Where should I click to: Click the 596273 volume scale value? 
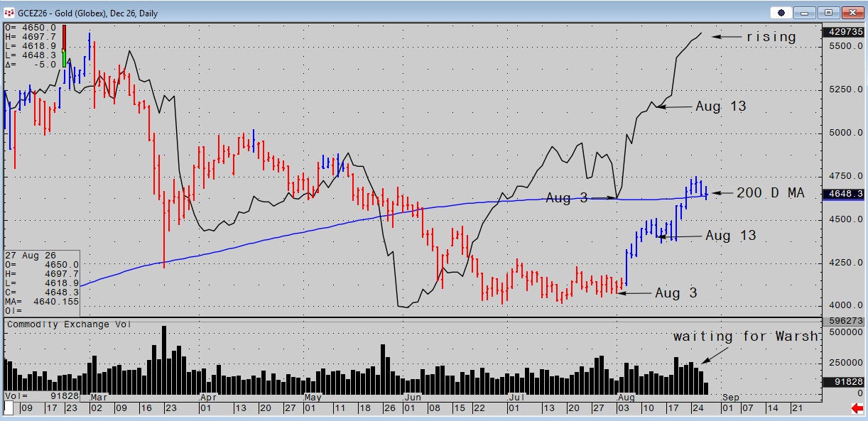pos(843,321)
